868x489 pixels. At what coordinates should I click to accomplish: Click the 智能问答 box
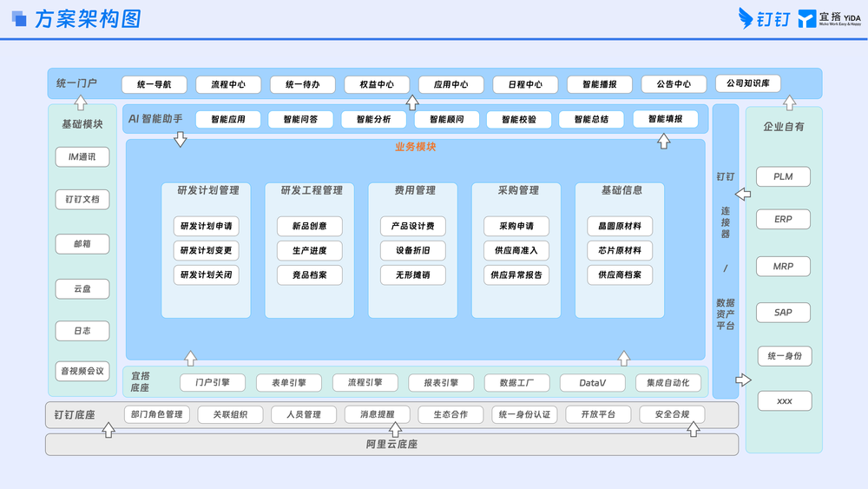pyautogui.click(x=300, y=119)
